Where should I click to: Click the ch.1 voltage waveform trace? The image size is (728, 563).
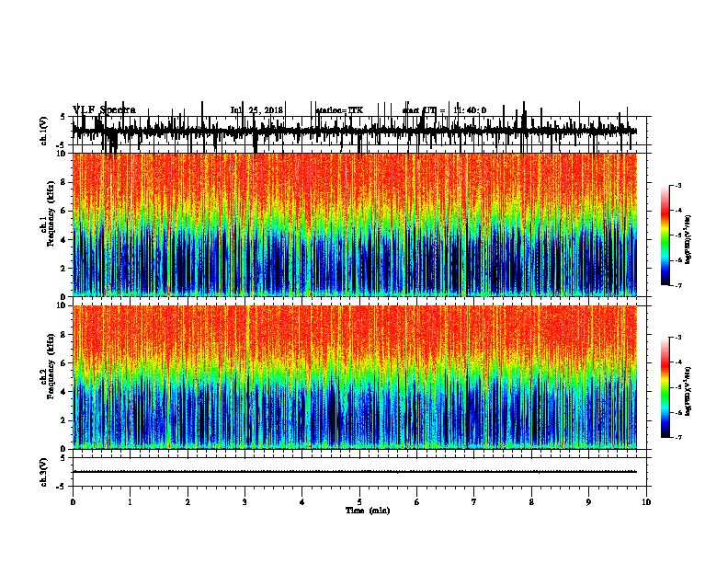pos(354,131)
